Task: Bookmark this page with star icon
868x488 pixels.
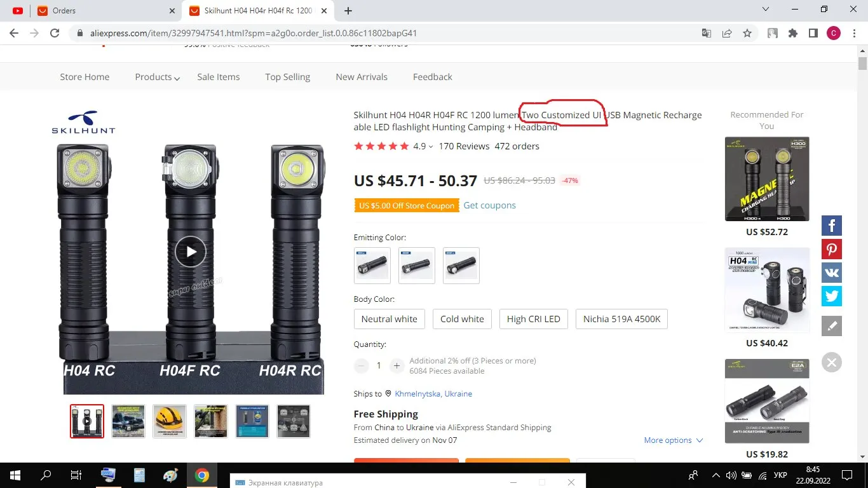Action: 747,33
